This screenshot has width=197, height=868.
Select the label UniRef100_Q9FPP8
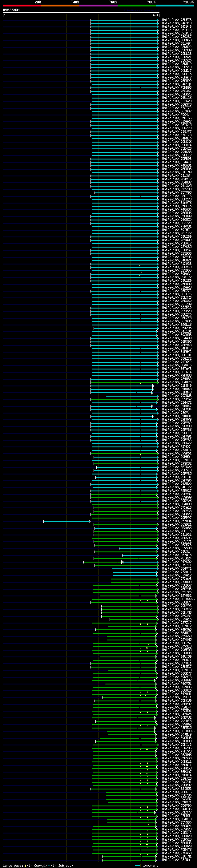(x=177, y=515)
